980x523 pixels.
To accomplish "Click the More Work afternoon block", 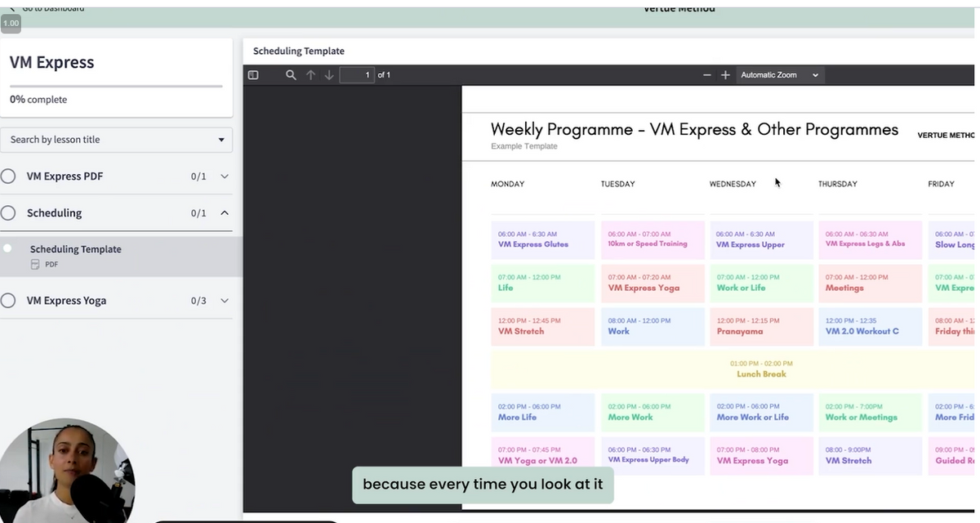I will click(x=653, y=413).
